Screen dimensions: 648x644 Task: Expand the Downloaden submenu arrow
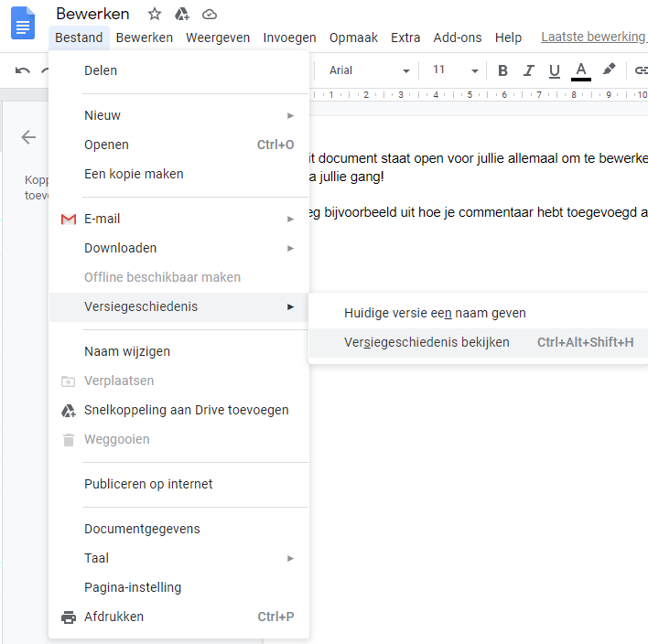point(290,248)
